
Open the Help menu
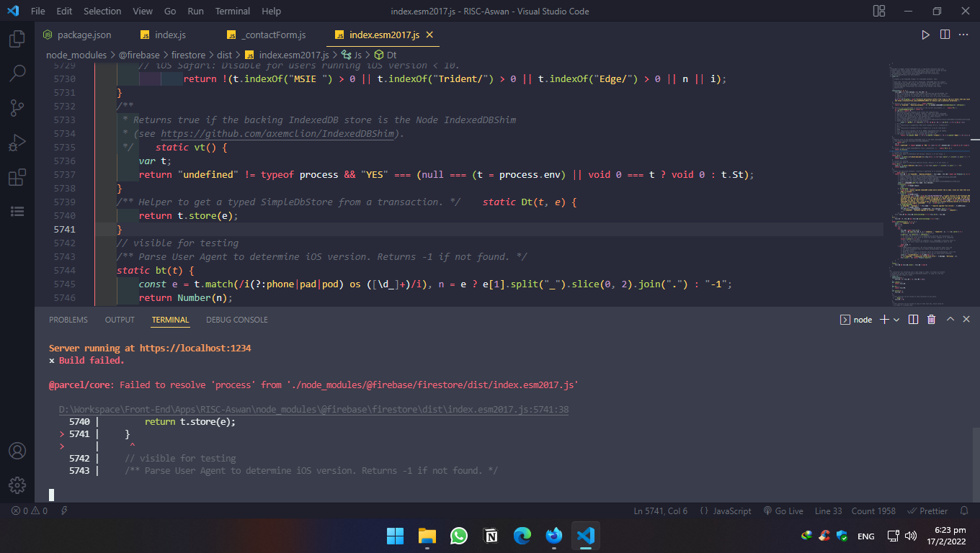271,11
